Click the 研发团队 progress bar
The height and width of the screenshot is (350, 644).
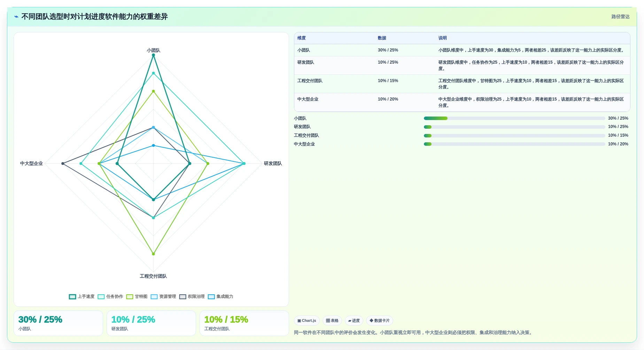click(x=514, y=127)
